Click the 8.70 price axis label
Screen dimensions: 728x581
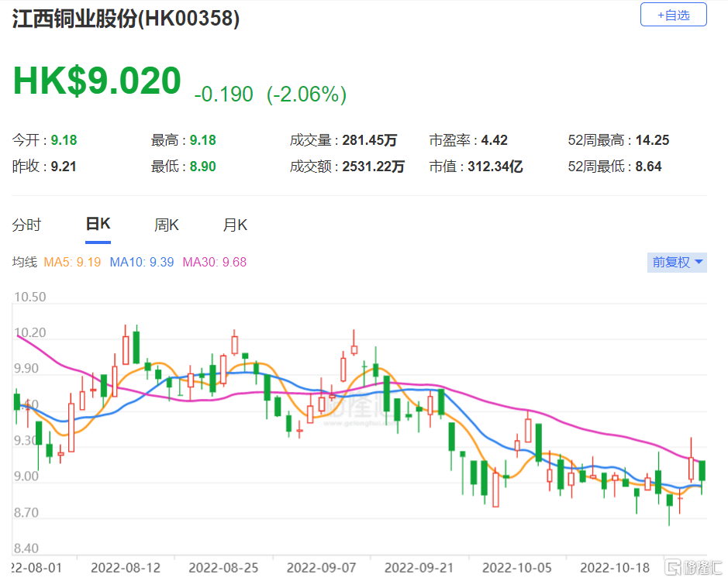click(x=26, y=513)
